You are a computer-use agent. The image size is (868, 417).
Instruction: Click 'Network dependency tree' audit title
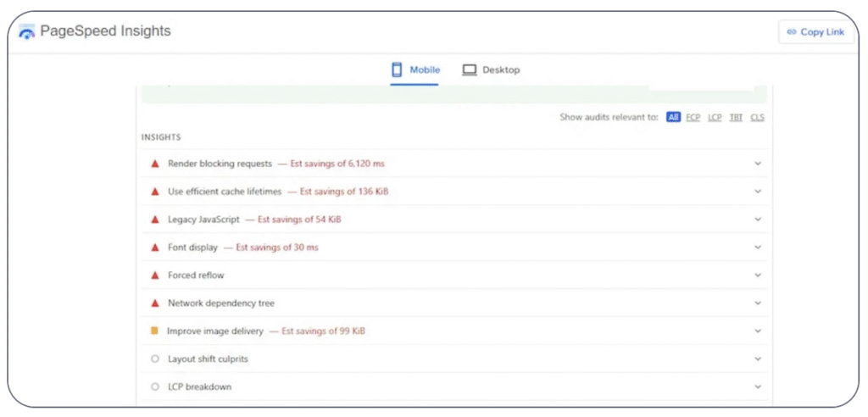(221, 303)
